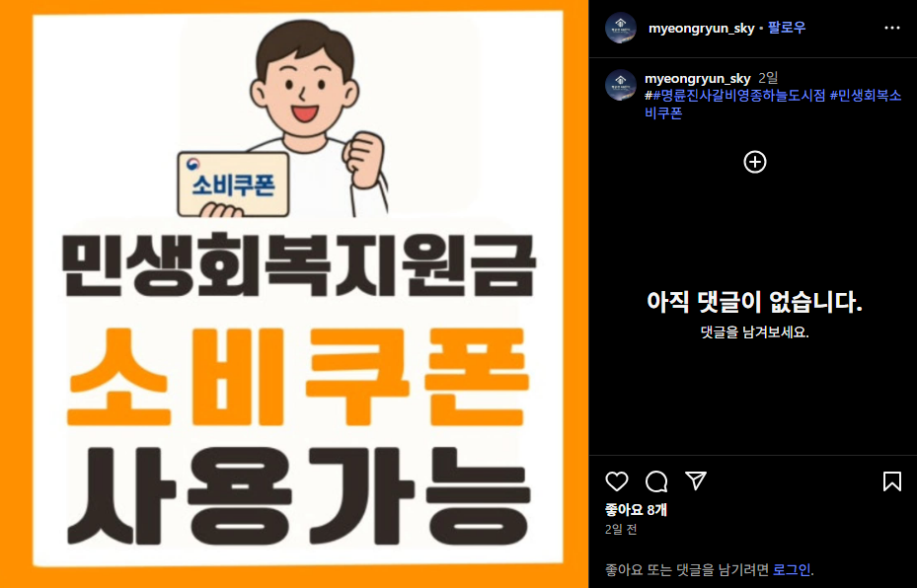This screenshot has width=917, height=588.
Task: Click the 소비쿠폰 사용가능 post image
Action: 294,294
